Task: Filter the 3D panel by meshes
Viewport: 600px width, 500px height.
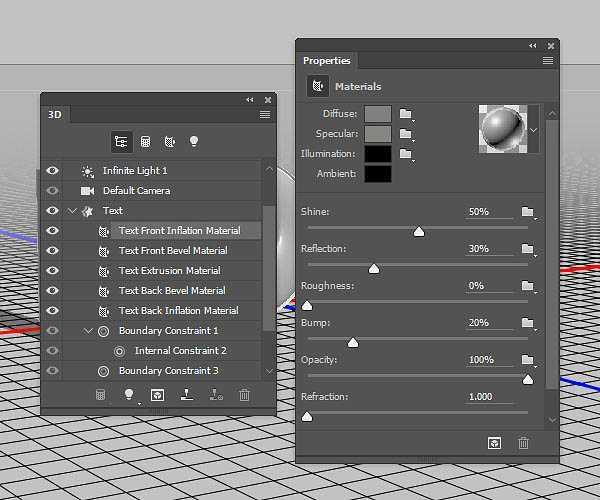Action: point(145,142)
